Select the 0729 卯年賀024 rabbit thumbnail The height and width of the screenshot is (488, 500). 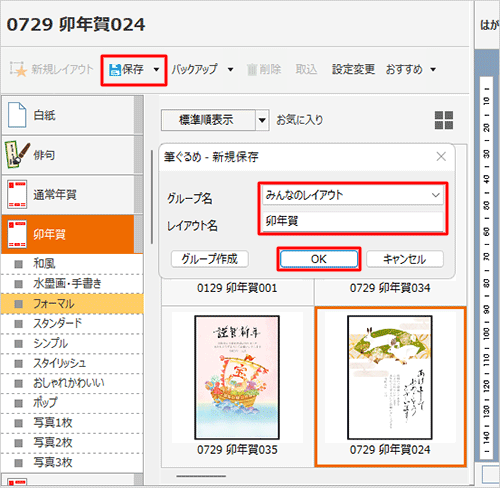390,377
